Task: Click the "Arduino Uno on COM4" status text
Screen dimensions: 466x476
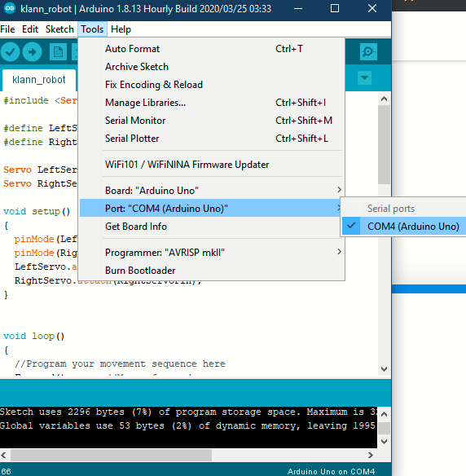Action: [x=331, y=471]
